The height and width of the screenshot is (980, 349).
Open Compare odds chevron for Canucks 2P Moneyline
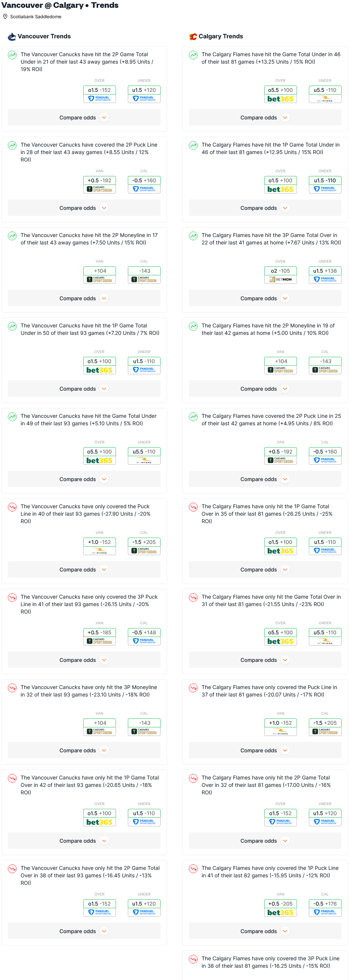point(104,298)
